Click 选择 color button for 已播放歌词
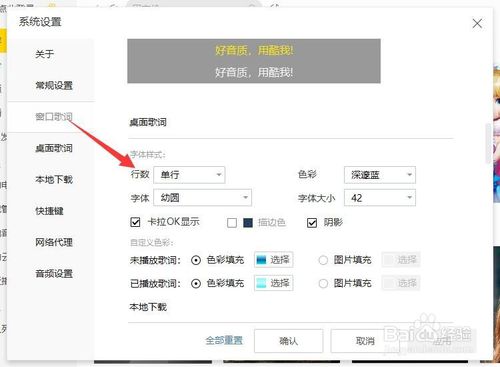 click(274, 283)
